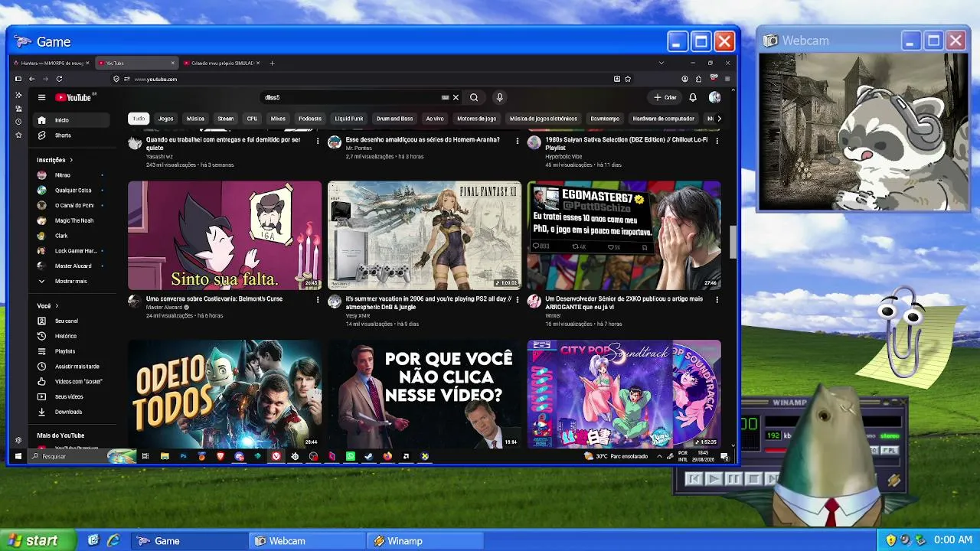Select the Podcasts filter chip
Screen dimensions: 980x551
tap(310, 119)
